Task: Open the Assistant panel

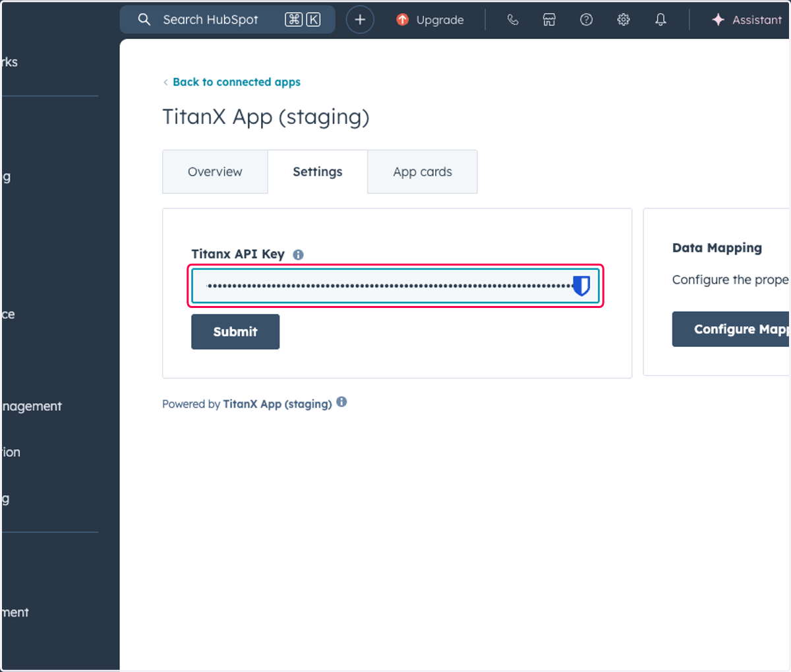Action: click(747, 20)
